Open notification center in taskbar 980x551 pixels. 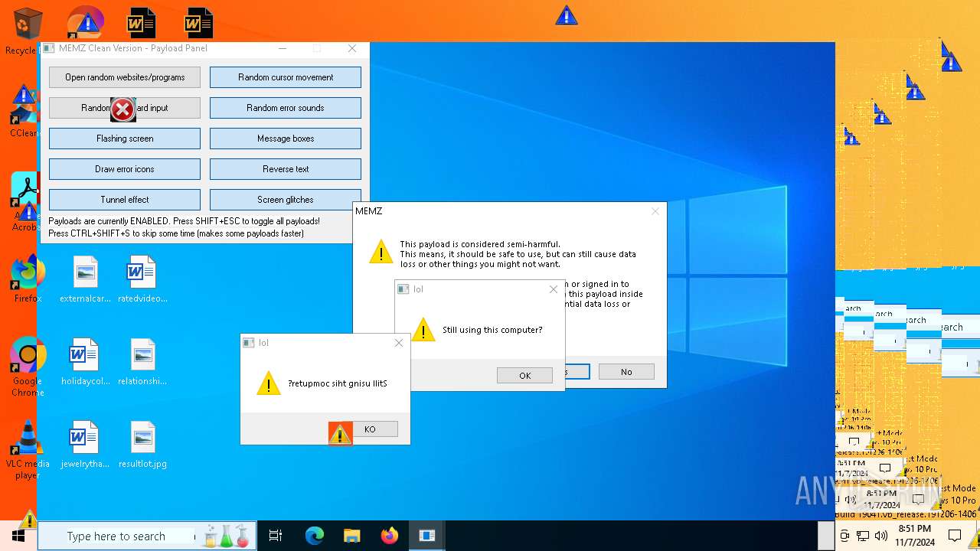point(955,536)
